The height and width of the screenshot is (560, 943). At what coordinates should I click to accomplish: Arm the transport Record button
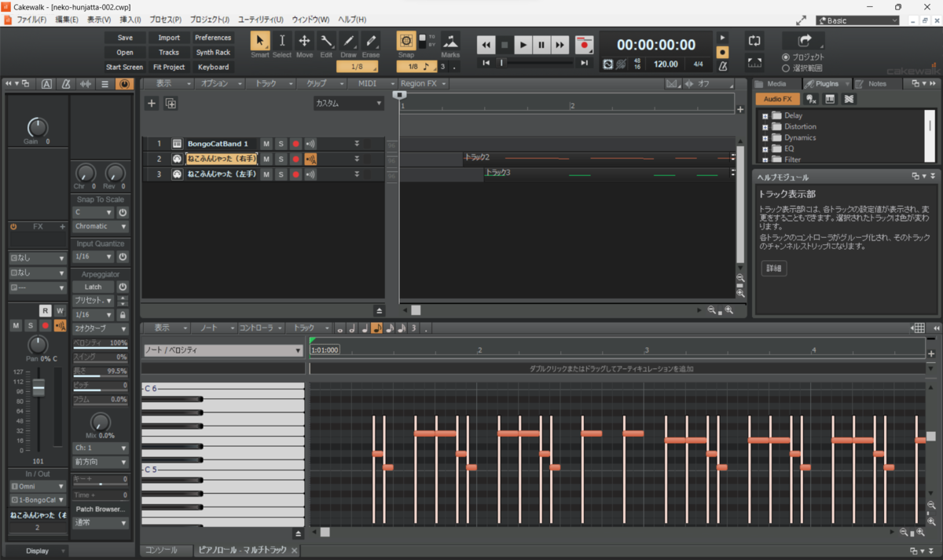(583, 46)
